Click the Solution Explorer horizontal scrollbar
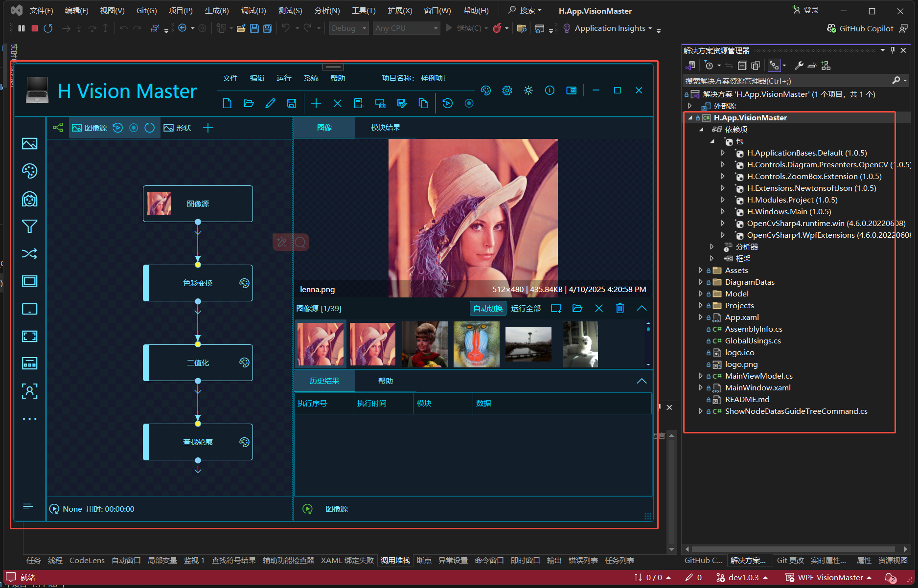This screenshot has width=918, height=588. tap(794, 549)
